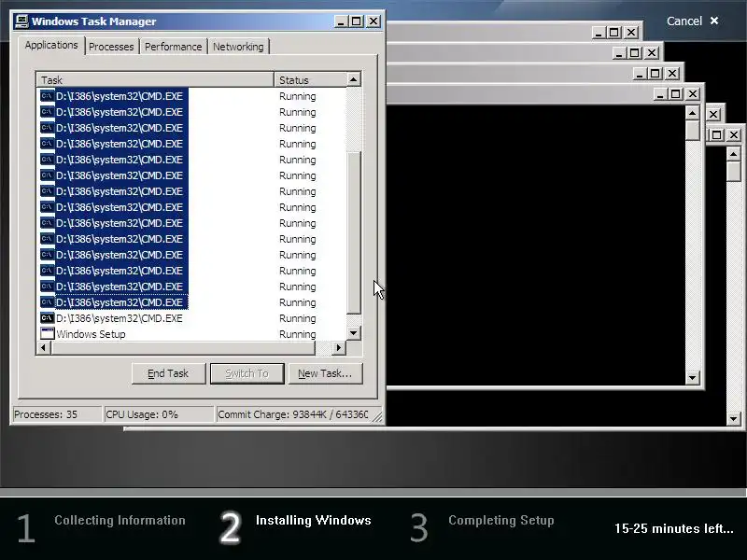The height and width of the screenshot is (560, 747).
Task: Close the Windows Task Manager window
Action: pos(373,21)
